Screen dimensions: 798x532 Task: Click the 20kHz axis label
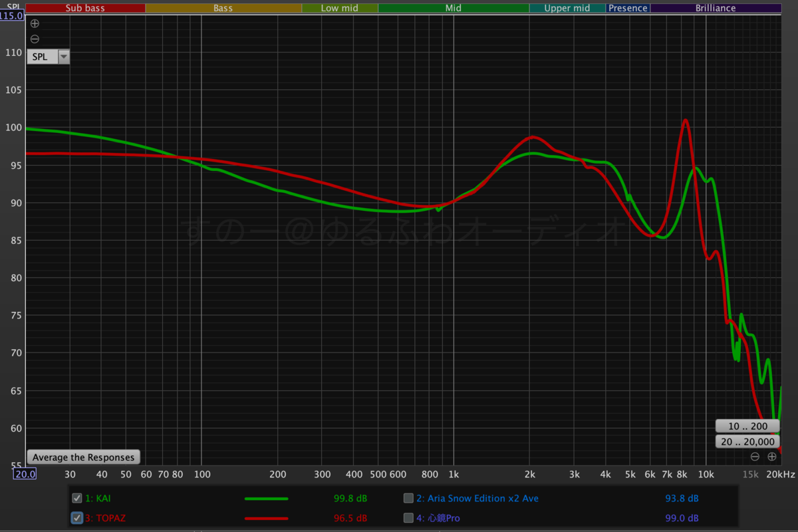click(x=781, y=474)
